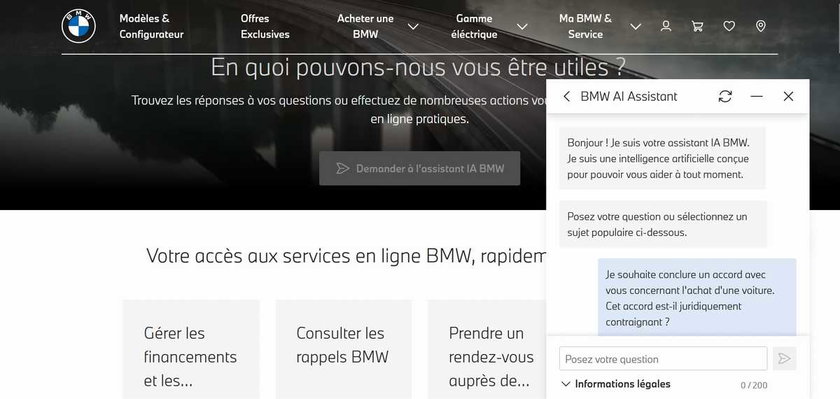Click the heading 'En quoi pouvons-nous vous être utiles'
This screenshot has width=840, height=399.
pos(418,67)
